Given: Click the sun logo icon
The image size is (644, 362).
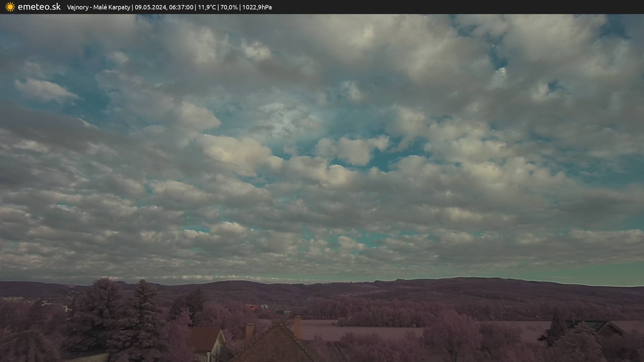Looking at the screenshot, I should tap(10, 7).
